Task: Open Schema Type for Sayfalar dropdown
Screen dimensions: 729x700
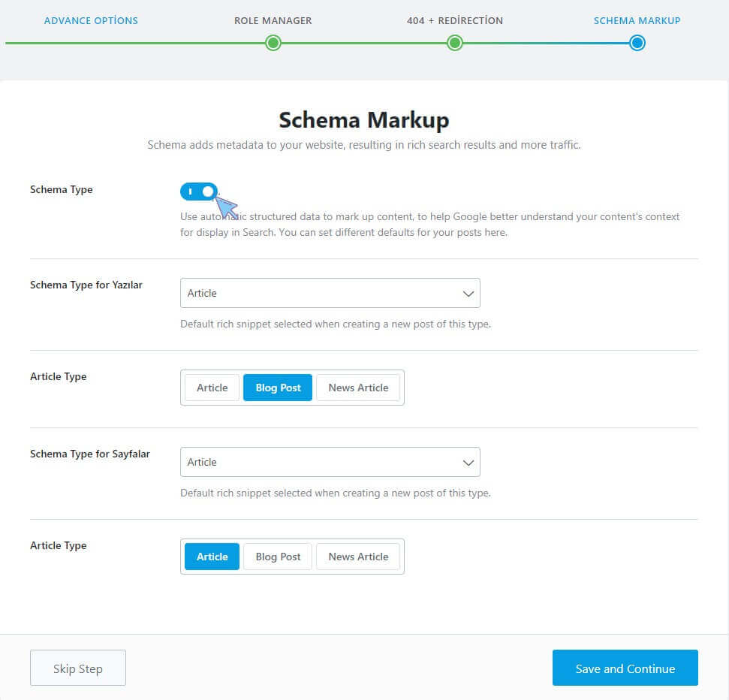Action: pyautogui.click(x=330, y=462)
